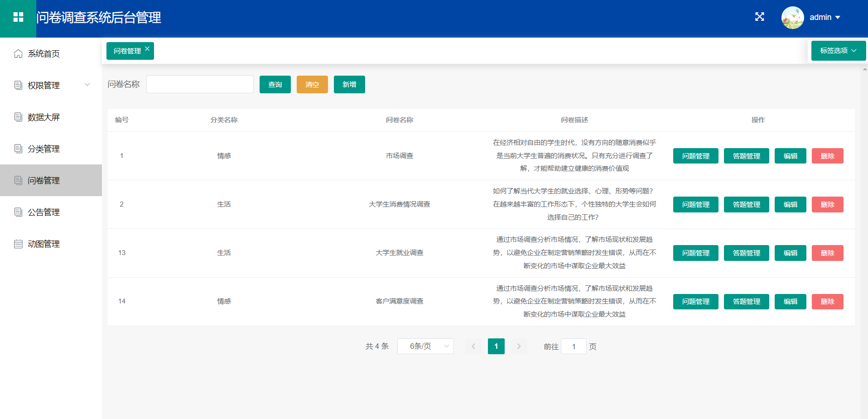Click the grid menu icon in header
The image size is (868, 419).
click(x=18, y=17)
